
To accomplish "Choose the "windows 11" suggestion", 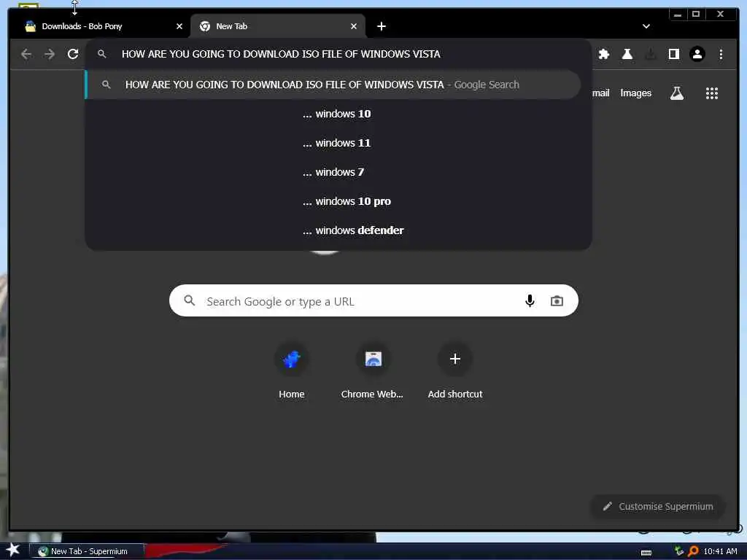I will pos(337,143).
